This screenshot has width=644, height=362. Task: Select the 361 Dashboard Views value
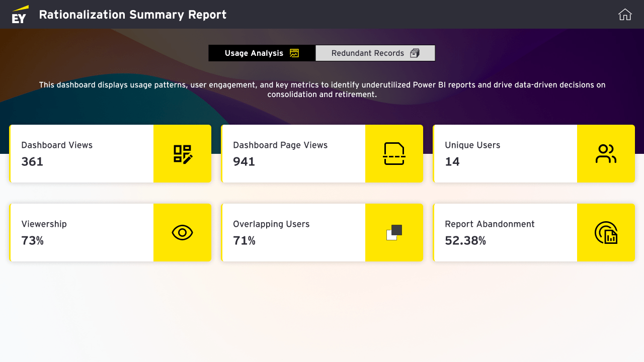[32, 162]
